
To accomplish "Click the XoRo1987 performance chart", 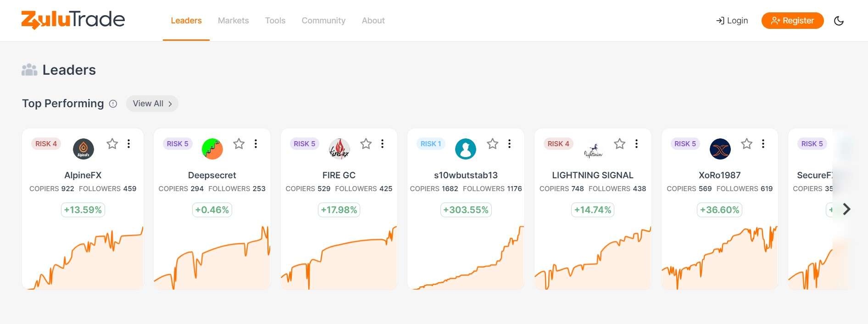I will (x=720, y=258).
